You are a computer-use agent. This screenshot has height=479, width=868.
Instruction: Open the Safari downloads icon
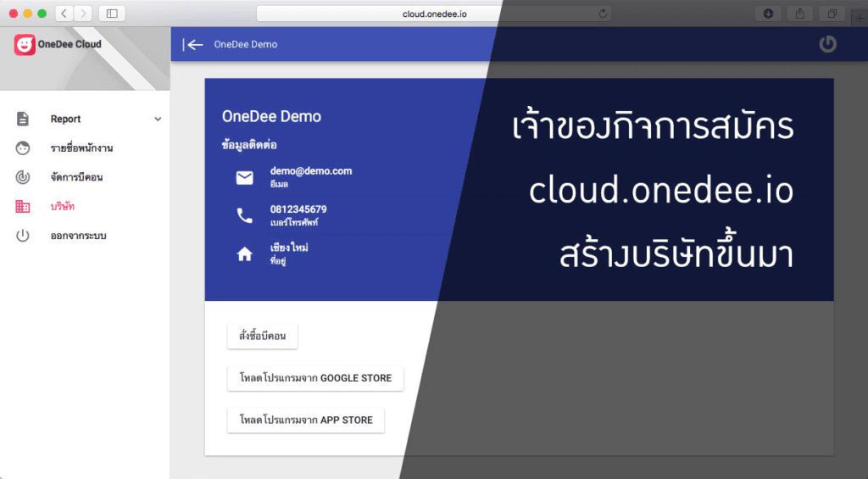point(768,14)
